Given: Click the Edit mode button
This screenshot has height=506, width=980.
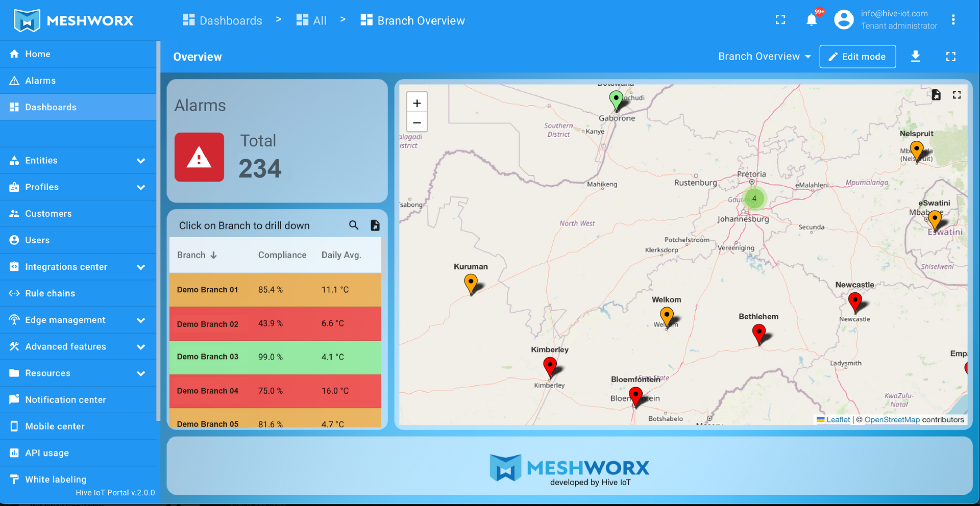Looking at the screenshot, I should 857,57.
